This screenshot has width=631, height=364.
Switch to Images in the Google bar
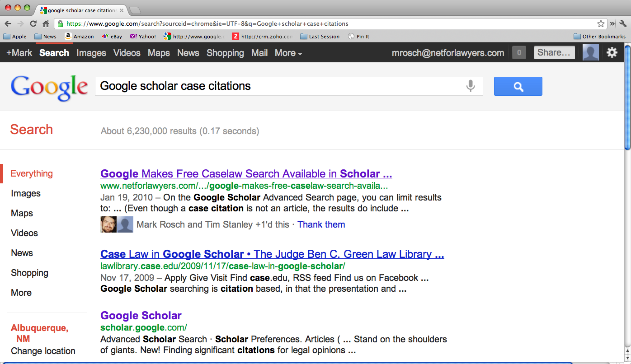(91, 53)
